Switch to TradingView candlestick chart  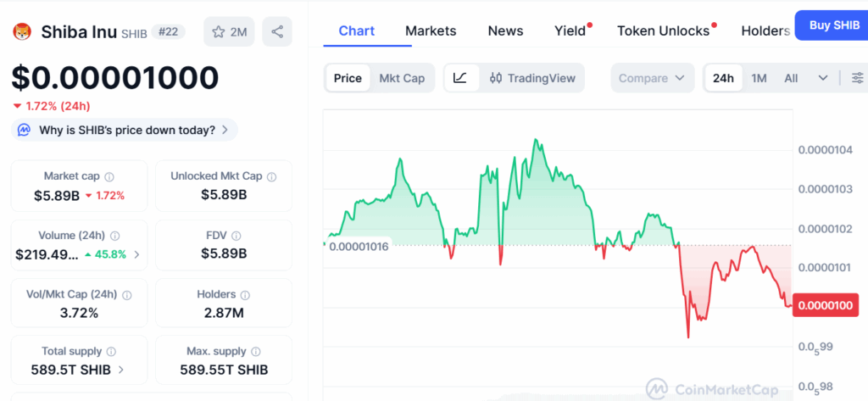pos(532,78)
